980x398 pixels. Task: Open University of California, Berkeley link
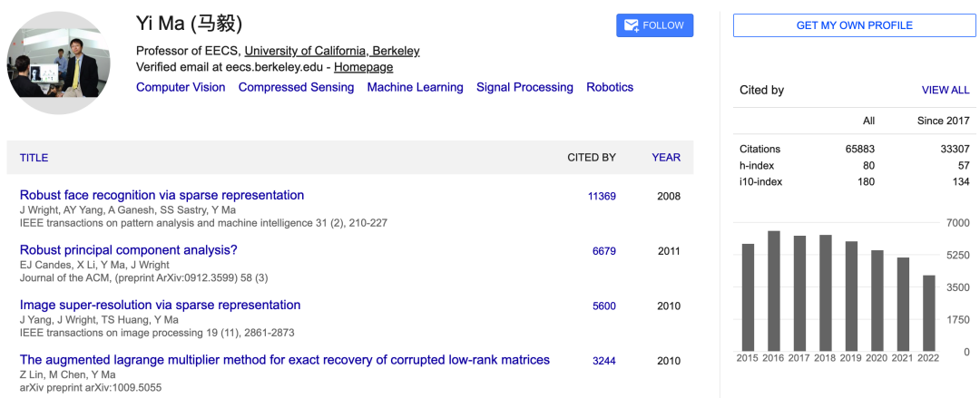[x=331, y=51]
